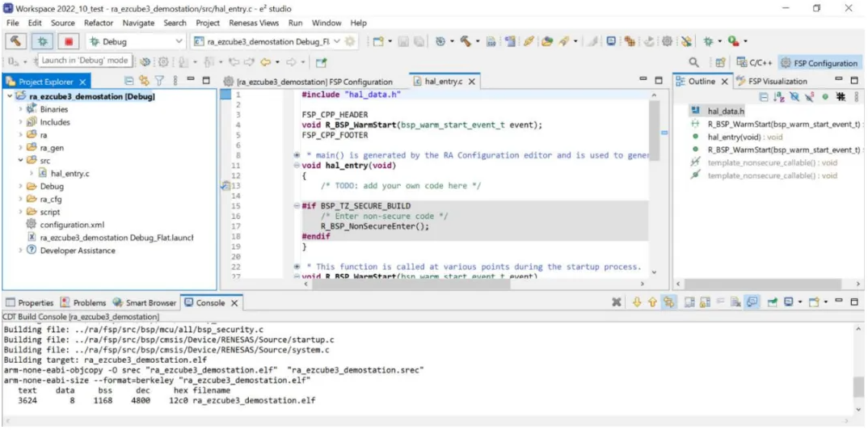This screenshot has height=430, width=868.
Task: Open the Smart Browser tab
Action: (x=144, y=303)
